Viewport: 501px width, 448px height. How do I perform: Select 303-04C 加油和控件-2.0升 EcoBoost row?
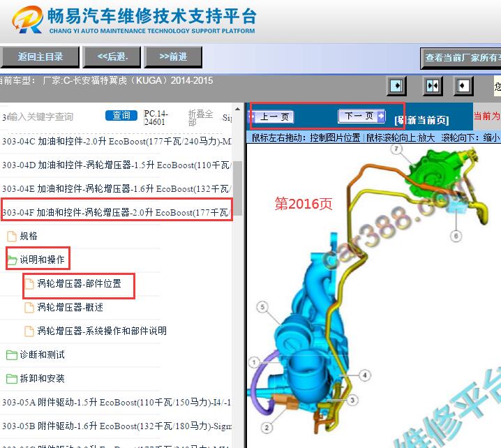tap(116, 141)
